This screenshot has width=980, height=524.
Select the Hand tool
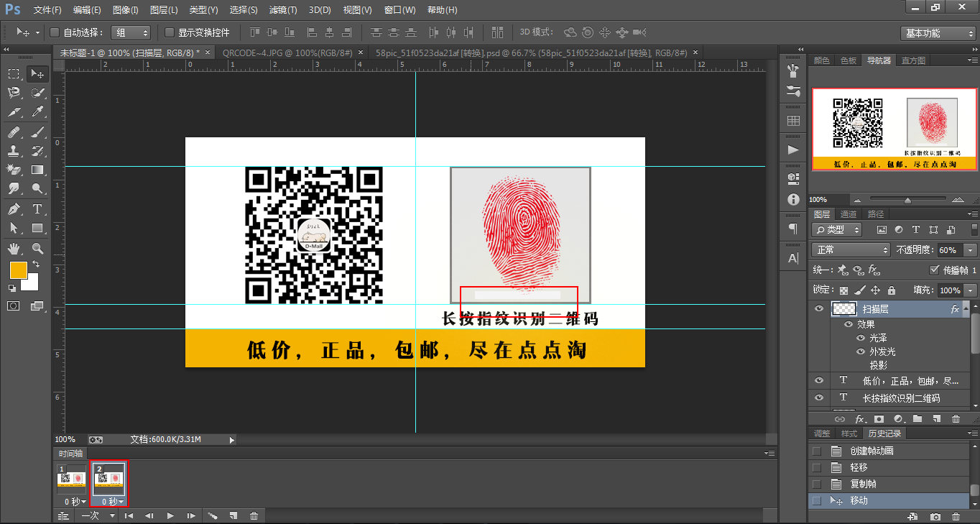tap(14, 249)
